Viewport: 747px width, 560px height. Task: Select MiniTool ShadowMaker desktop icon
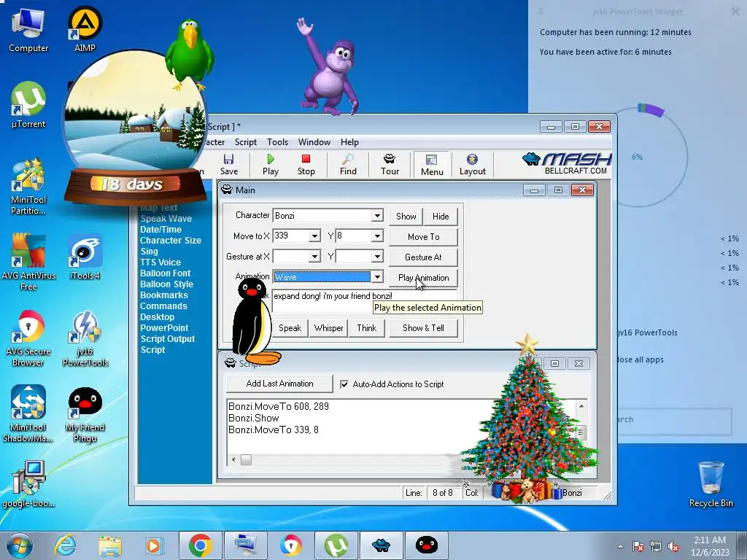pyautogui.click(x=28, y=414)
